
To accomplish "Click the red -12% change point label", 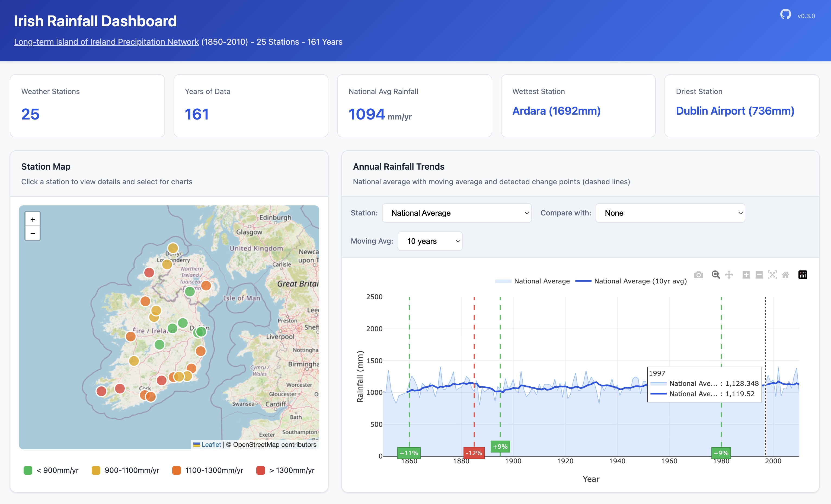I will tap(474, 453).
